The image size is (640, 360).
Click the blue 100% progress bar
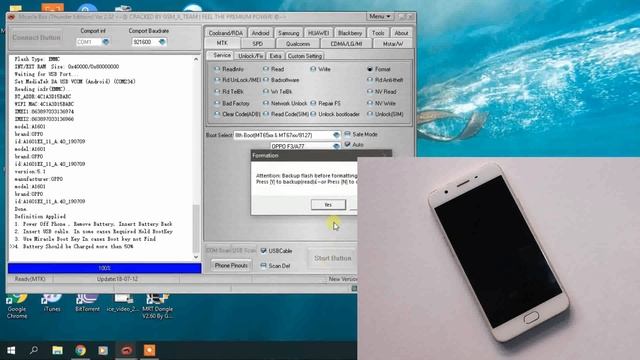[x=104, y=268]
